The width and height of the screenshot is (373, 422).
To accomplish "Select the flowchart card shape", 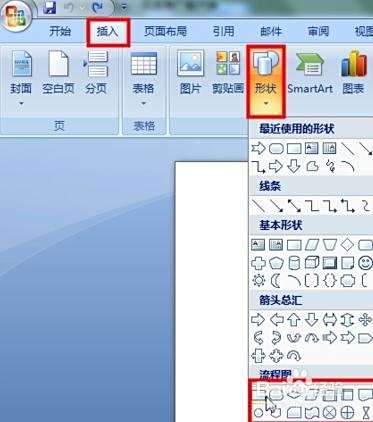I will [294, 413].
